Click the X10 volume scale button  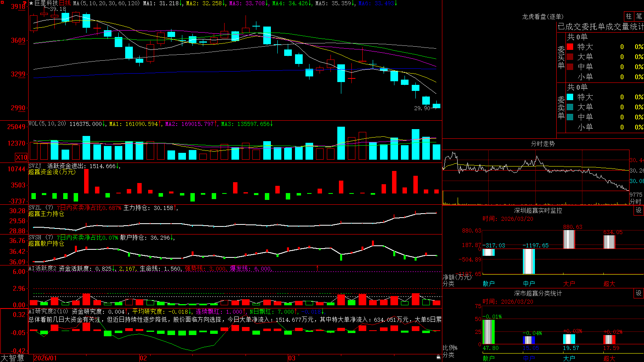coord(21,157)
